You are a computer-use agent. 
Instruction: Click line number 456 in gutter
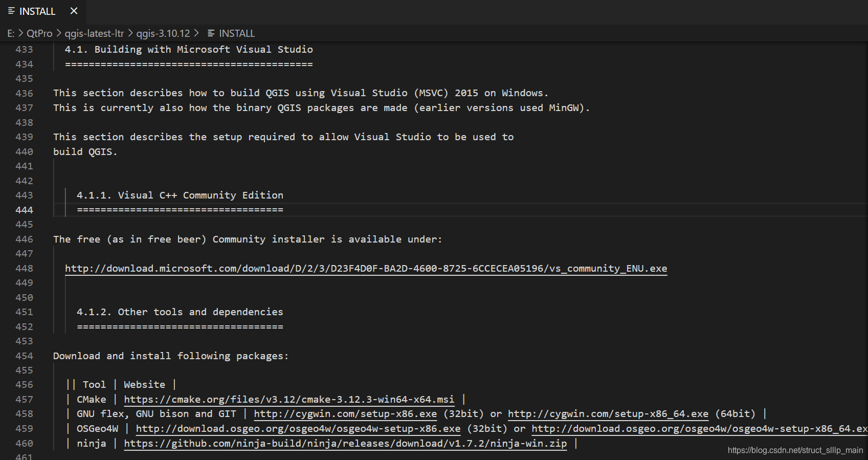24,385
